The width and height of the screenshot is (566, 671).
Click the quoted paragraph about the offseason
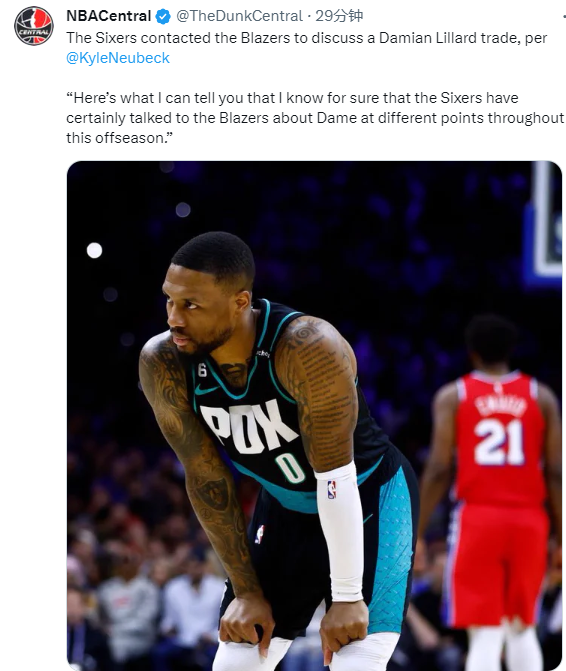point(315,118)
